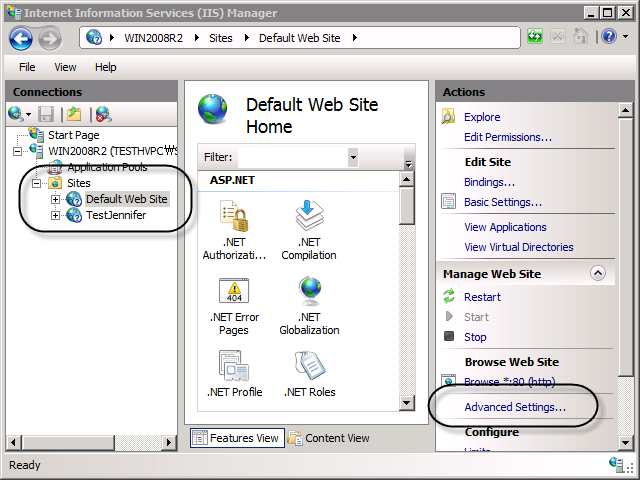The height and width of the screenshot is (480, 640).
Task: Open the Create Connection dropdown arrow
Action: (x=28, y=115)
